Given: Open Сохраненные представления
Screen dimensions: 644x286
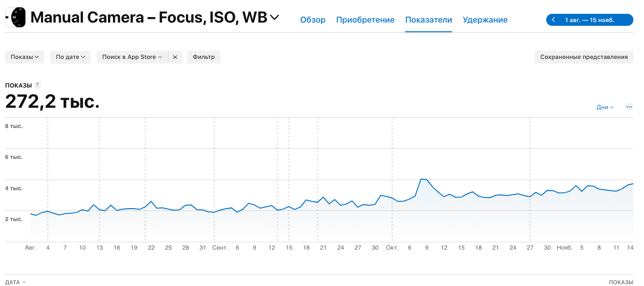Looking at the screenshot, I should (584, 57).
